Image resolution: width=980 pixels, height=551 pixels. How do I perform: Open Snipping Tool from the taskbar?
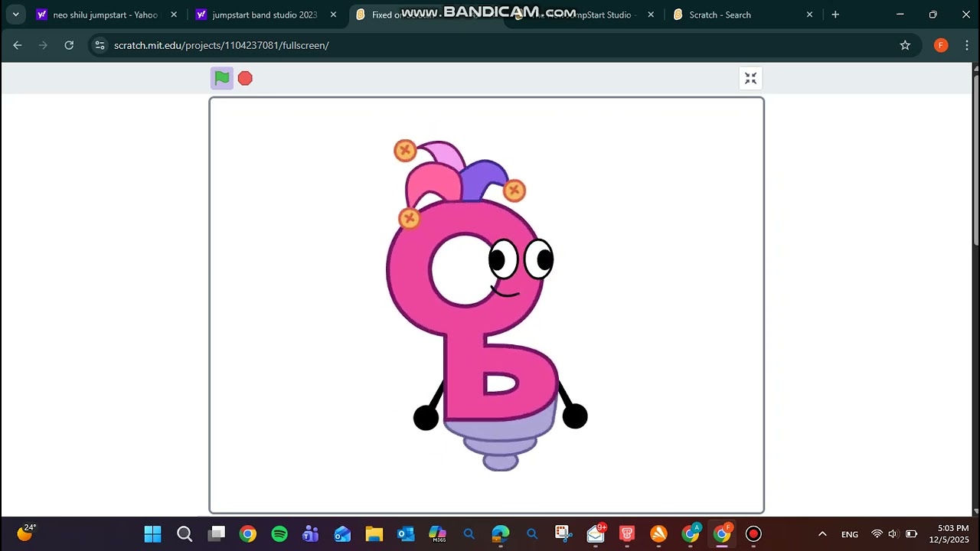click(x=563, y=534)
